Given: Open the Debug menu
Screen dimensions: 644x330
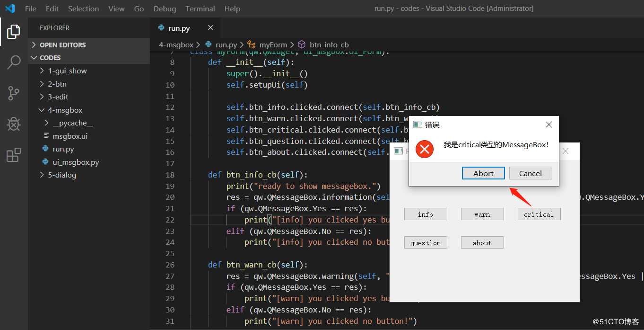Looking at the screenshot, I should (x=165, y=9).
